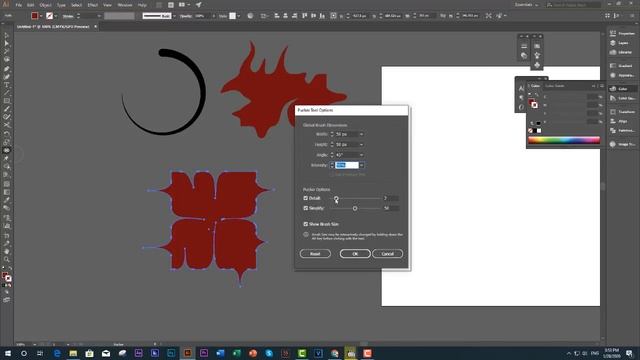Select the Scissors tool in toolbar
Screen dimensions: 640x360
coord(7,125)
